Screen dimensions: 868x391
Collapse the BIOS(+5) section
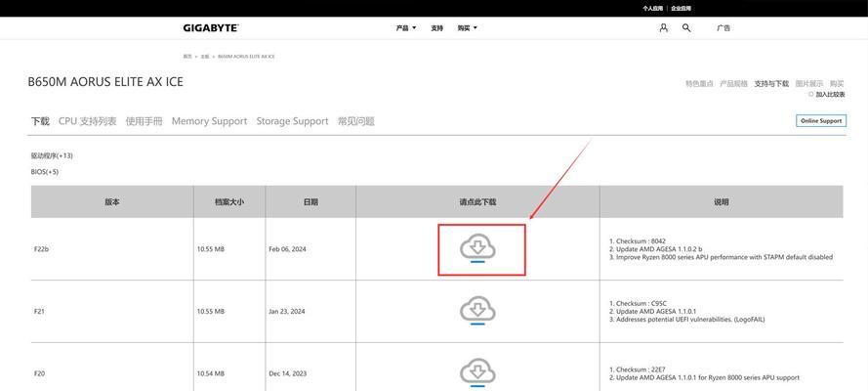(x=45, y=172)
